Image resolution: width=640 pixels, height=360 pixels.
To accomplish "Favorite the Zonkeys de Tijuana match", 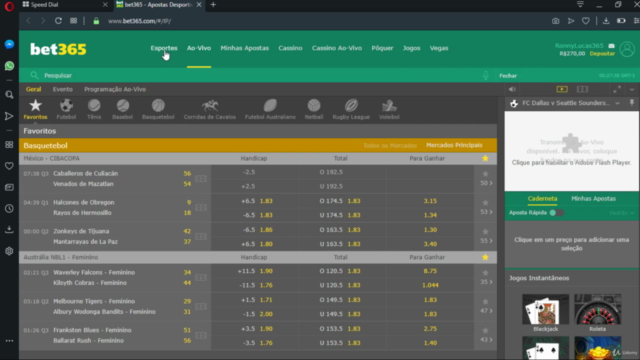I will tap(485, 231).
